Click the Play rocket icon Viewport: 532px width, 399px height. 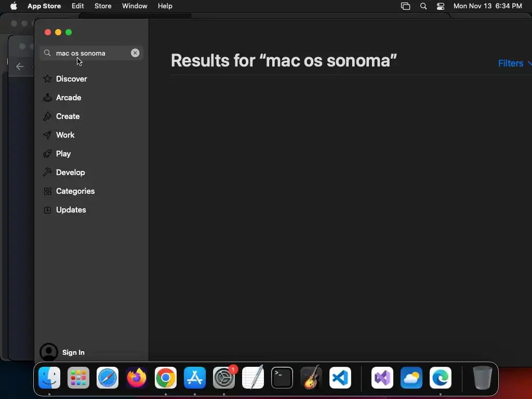[47, 154]
